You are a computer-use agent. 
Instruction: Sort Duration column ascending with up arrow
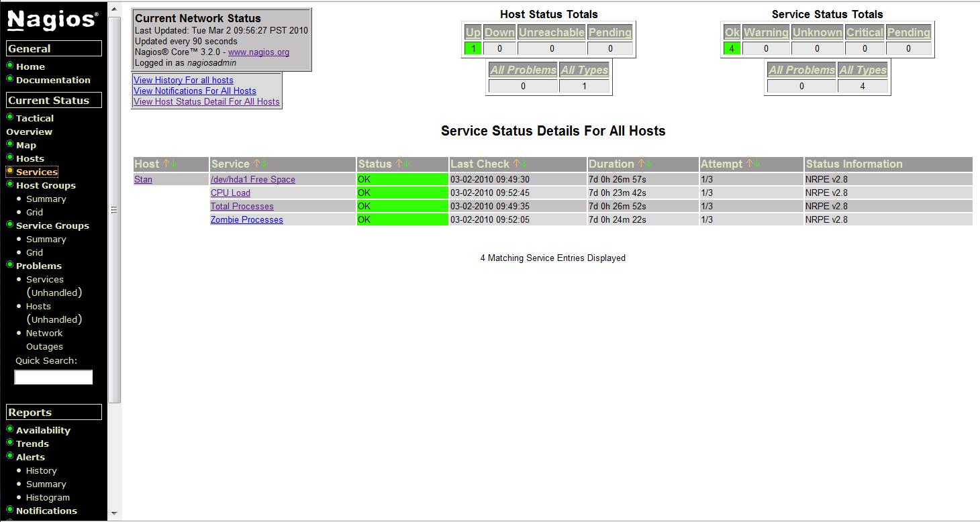tap(640, 164)
